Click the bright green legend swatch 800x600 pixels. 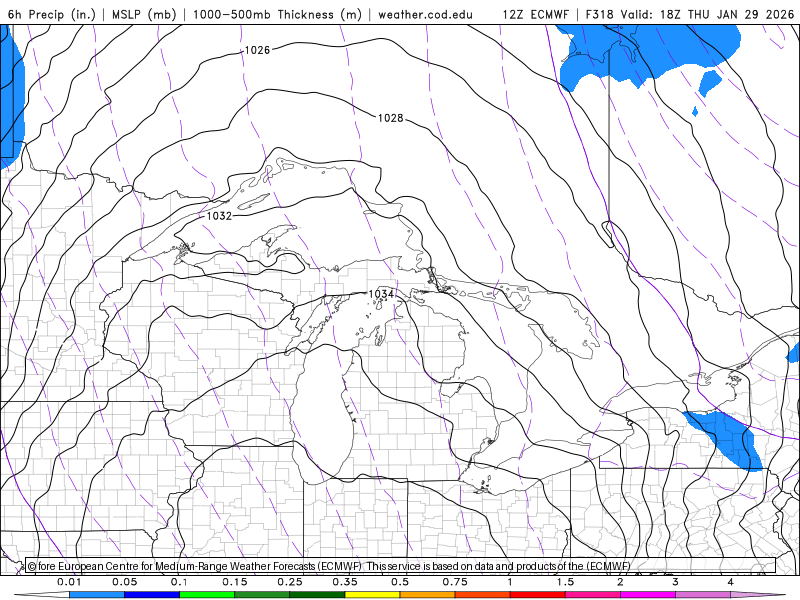coord(207,595)
